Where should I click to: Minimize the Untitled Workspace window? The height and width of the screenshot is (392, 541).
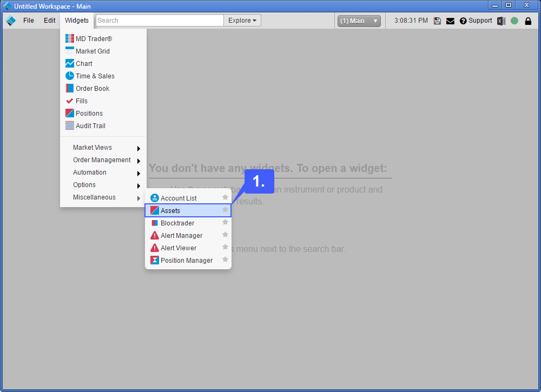point(495,5)
